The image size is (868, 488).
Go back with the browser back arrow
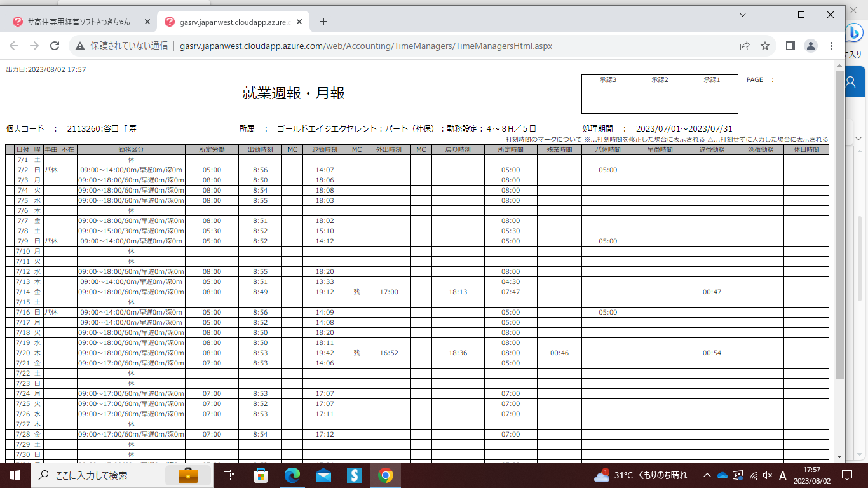tap(14, 46)
